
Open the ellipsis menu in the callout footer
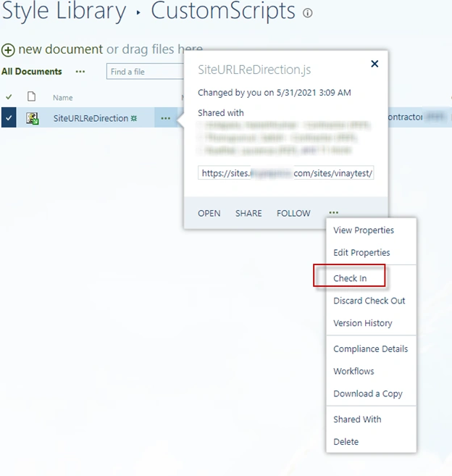[x=333, y=213]
